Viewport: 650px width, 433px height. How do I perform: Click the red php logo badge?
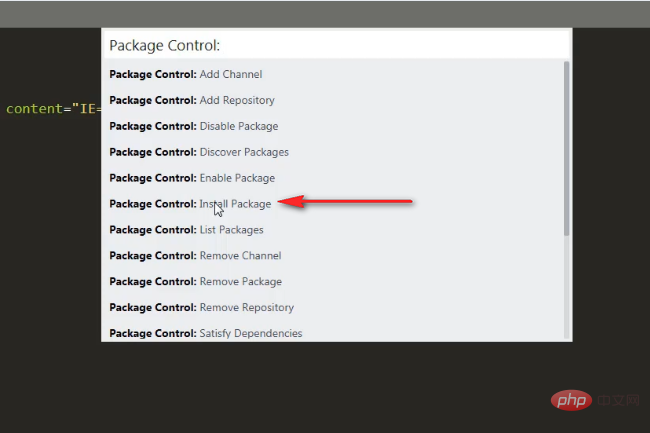(571, 400)
